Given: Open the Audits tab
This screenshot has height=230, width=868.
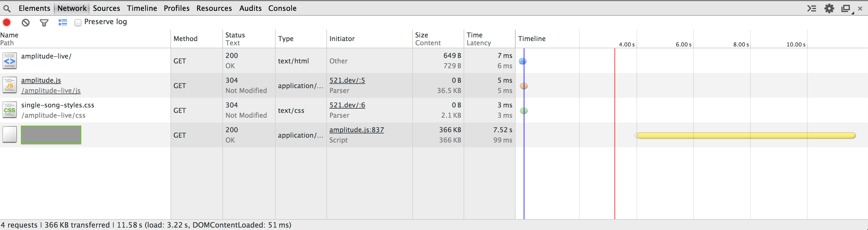Looking at the screenshot, I should point(250,8).
